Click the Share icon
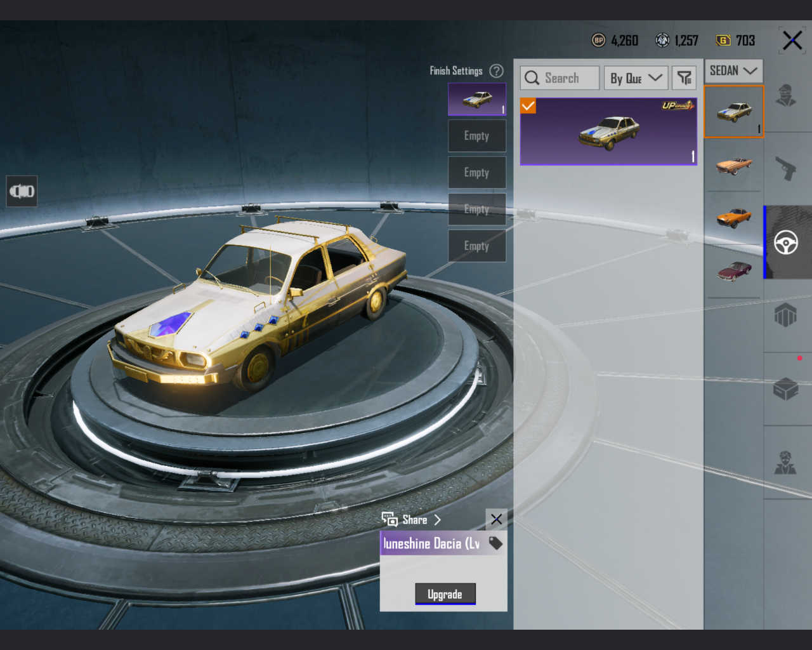 pos(390,519)
